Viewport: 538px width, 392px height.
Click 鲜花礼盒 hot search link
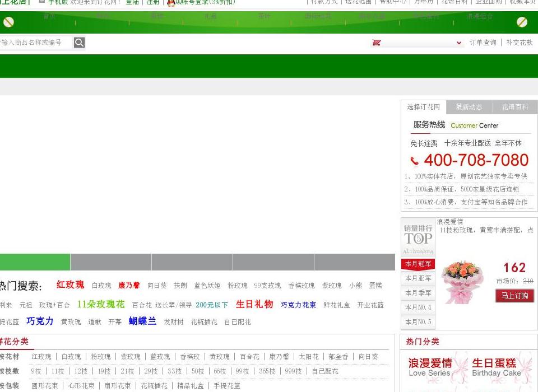click(337, 305)
